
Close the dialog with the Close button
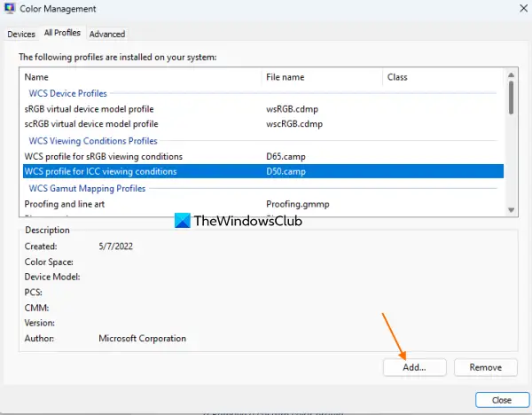(x=502, y=400)
